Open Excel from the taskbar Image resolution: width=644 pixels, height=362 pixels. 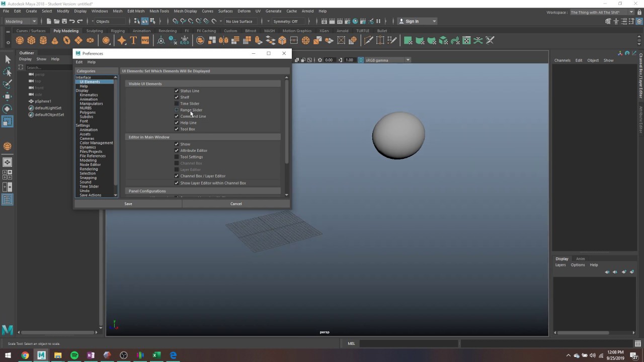(x=156, y=355)
